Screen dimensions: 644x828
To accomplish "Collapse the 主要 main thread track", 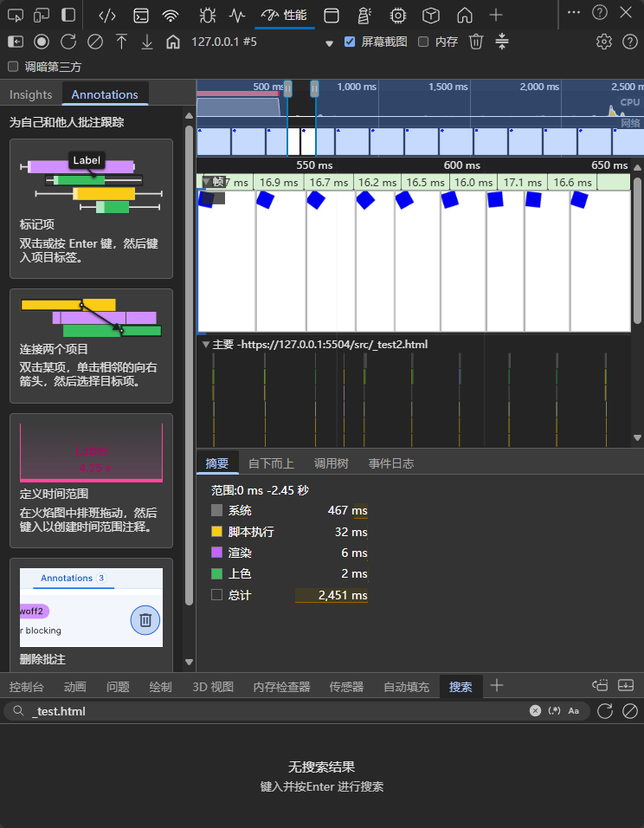I will click(205, 345).
